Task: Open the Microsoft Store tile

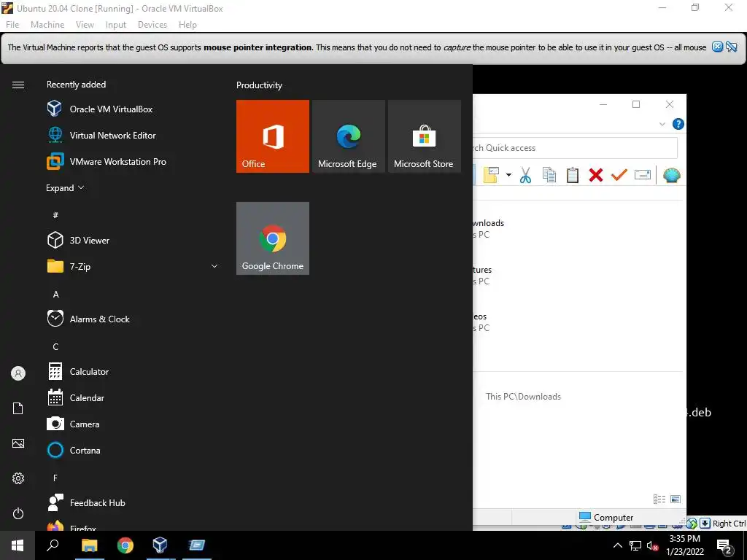Action: click(425, 136)
